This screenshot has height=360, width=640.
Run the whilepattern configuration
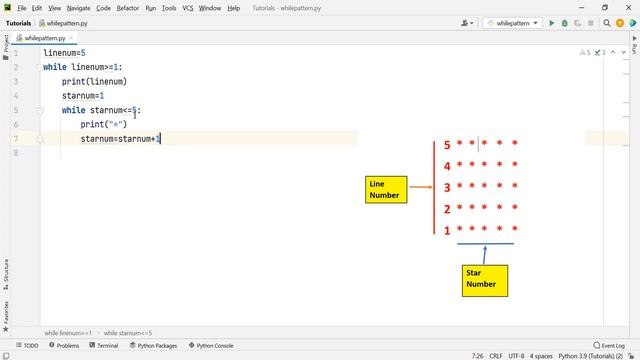(551, 23)
